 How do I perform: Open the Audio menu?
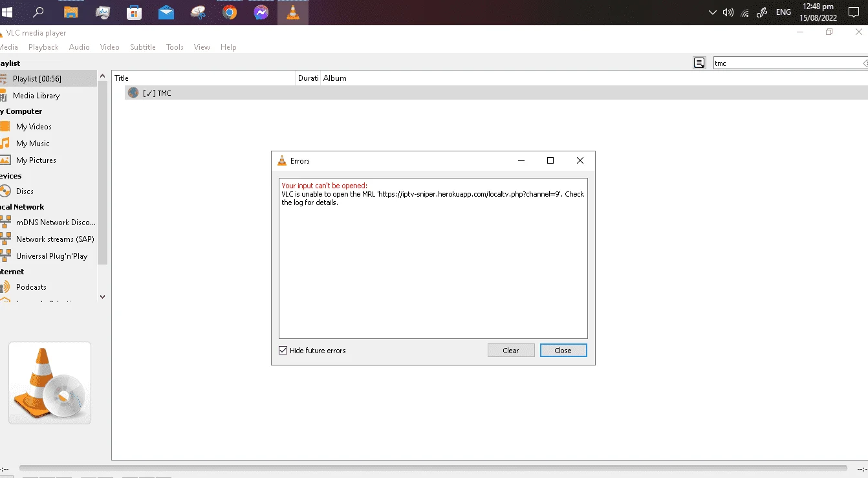pyautogui.click(x=80, y=47)
